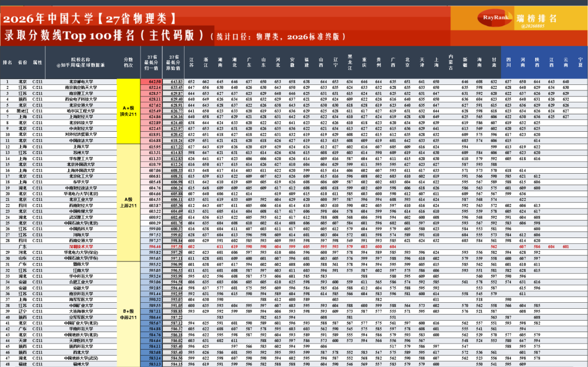Click the 空军军医大学 cell

[81, 317]
